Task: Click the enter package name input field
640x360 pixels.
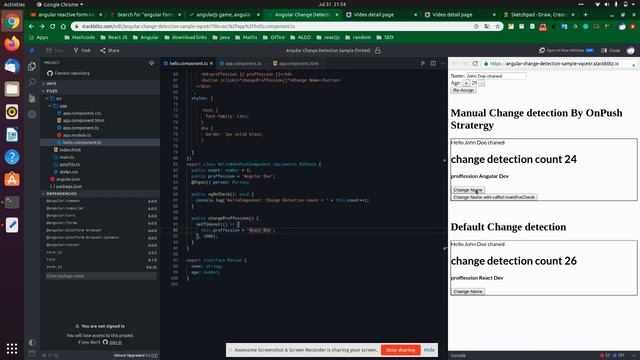Action: (101, 276)
